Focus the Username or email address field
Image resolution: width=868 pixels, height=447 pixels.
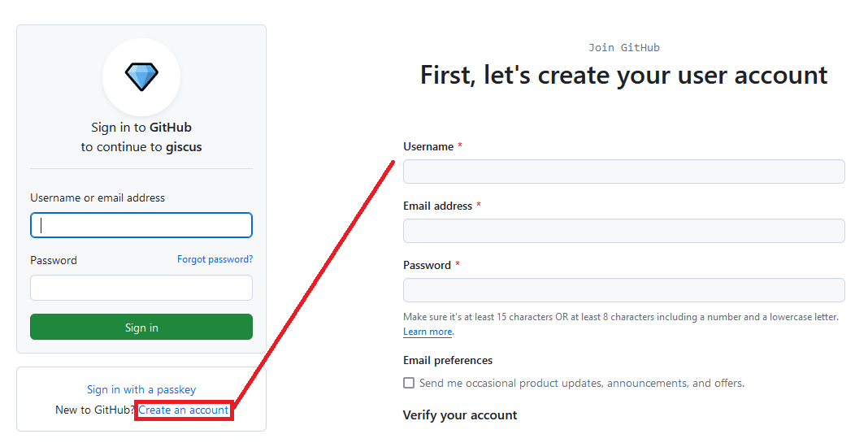pos(141,225)
